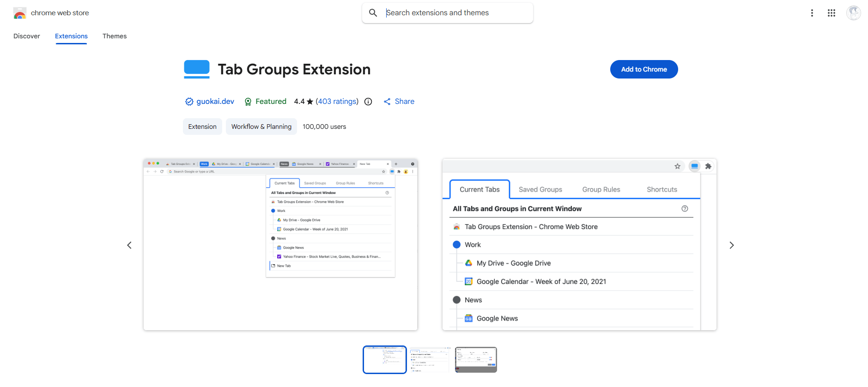Click the blue Tab Groups toolbar icon
868x387 pixels.
694,166
